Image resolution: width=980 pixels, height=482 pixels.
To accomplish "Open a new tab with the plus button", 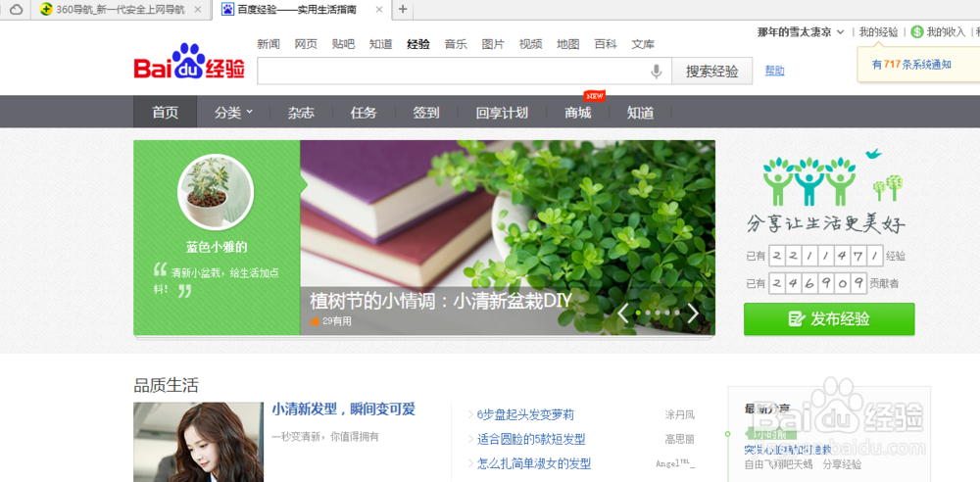I will click(403, 10).
